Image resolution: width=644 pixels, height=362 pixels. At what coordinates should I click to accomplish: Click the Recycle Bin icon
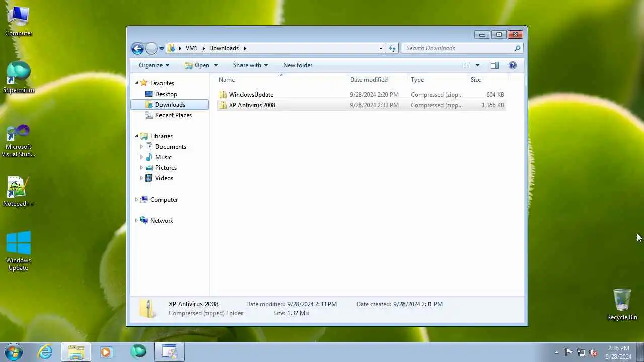pos(622,304)
